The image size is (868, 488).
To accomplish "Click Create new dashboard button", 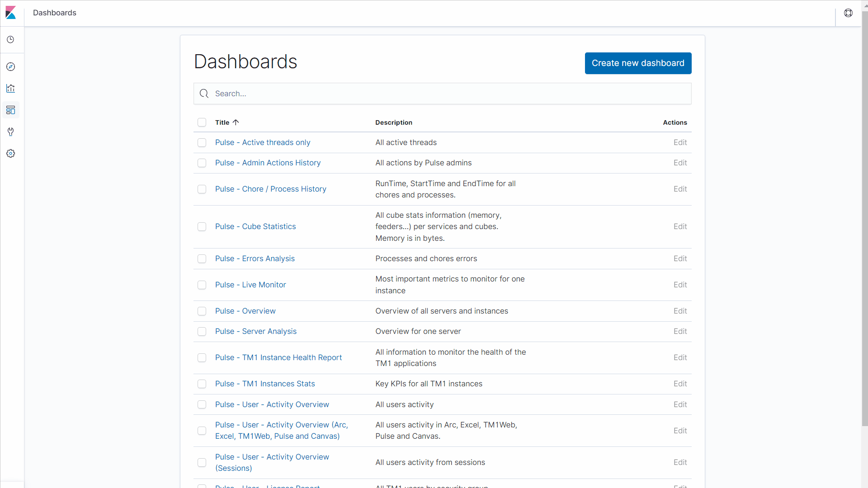I will pyautogui.click(x=638, y=63).
